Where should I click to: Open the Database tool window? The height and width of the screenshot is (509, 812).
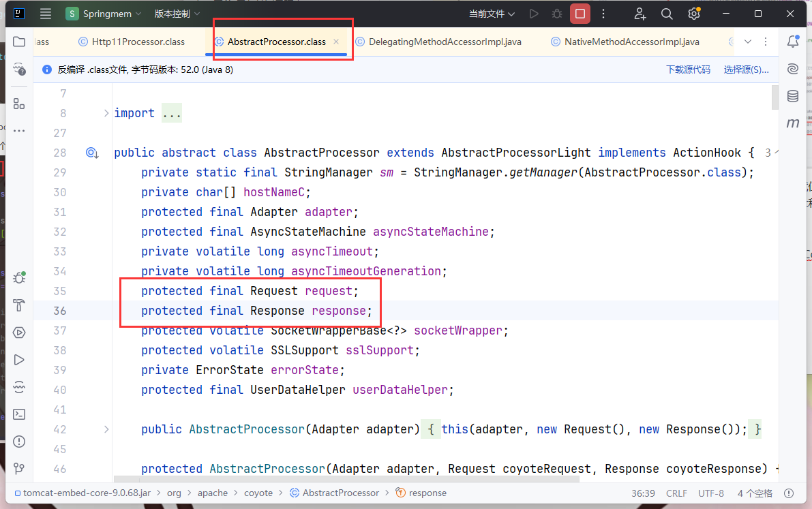(x=792, y=96)
